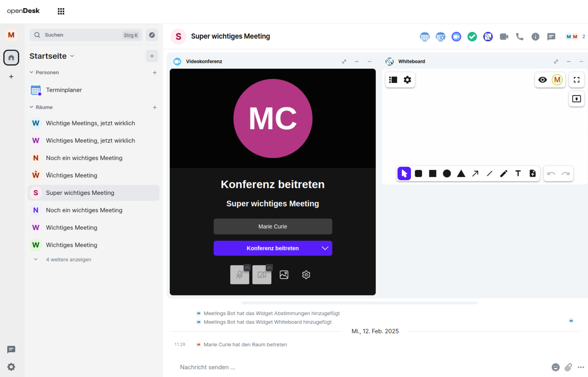Image resolution: width=588 pixels, height=377 pixels.
Task: Open quick settings gear at bottom left
Action: click(x=11, y=367)
